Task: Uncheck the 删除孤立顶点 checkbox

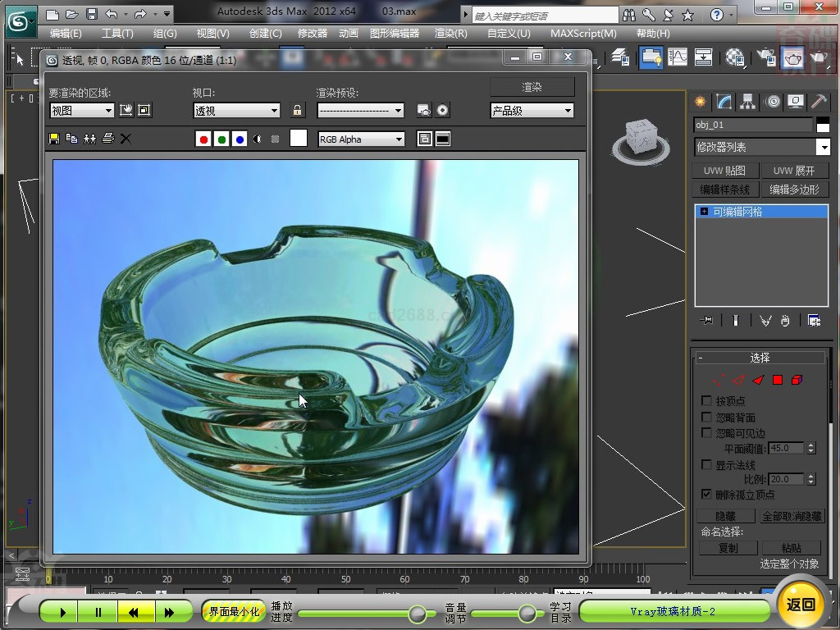Action: [x=706, y=495]
